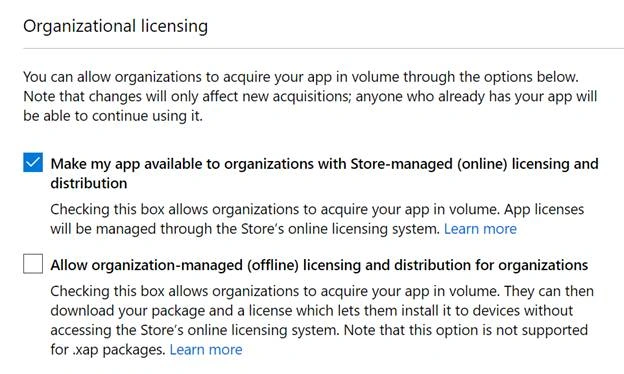The width and height of the screenshot is (624, 374).
Task: Click the 'Make my app available to organizations' label
Action: 324,173
